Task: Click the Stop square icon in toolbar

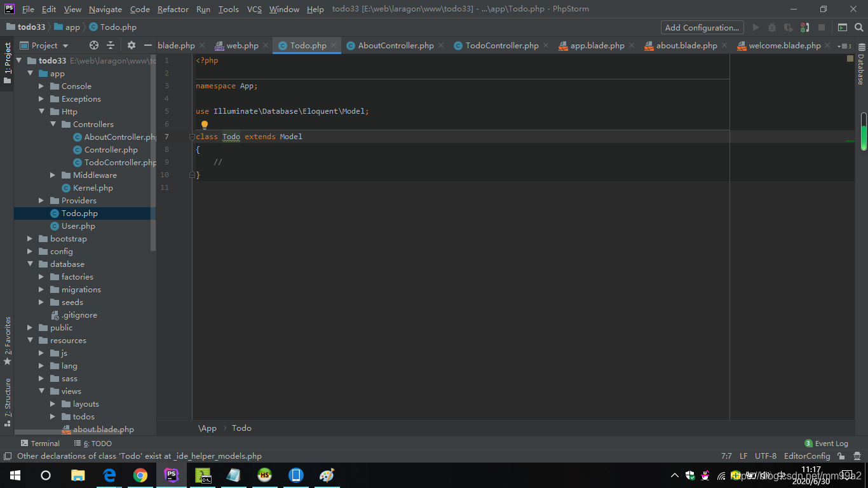Action: [822, 27]
